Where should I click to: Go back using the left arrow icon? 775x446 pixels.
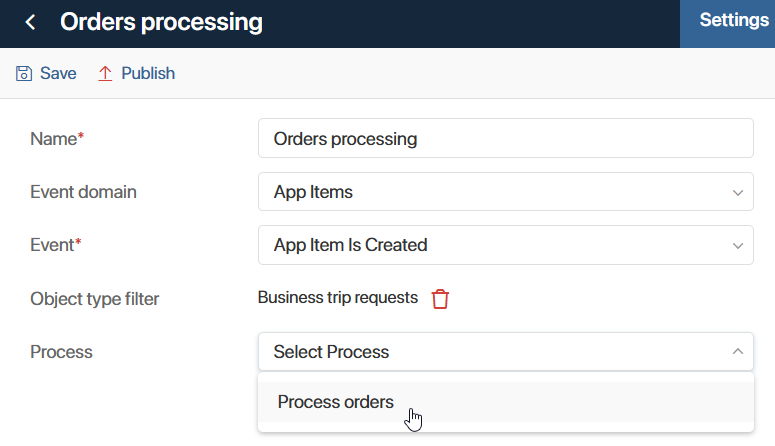(30, 22)
